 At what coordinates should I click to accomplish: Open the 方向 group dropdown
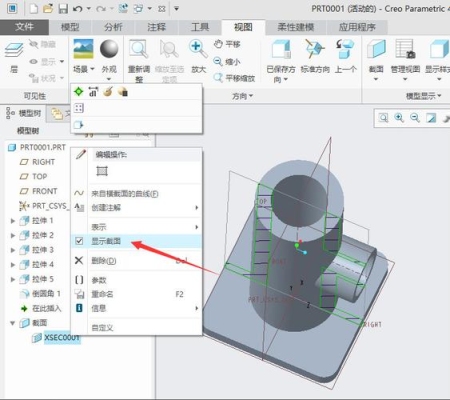(x=242, y=96)
